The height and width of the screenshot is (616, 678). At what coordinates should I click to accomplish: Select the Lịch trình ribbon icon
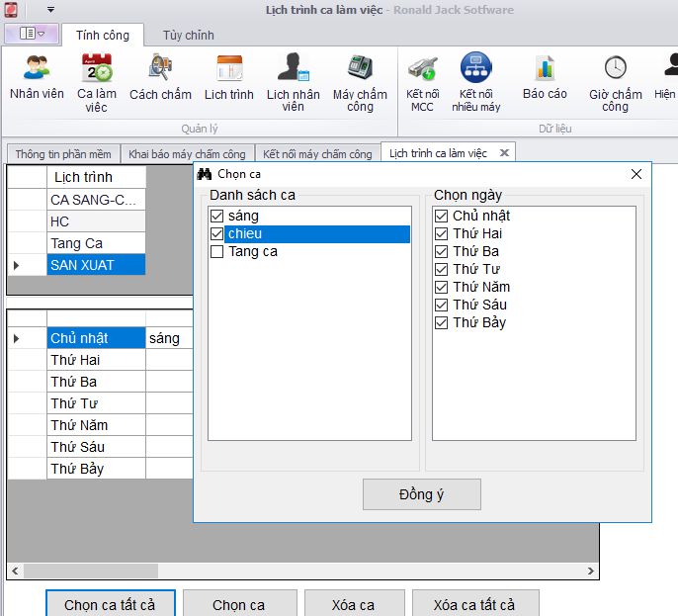[229, 69]
